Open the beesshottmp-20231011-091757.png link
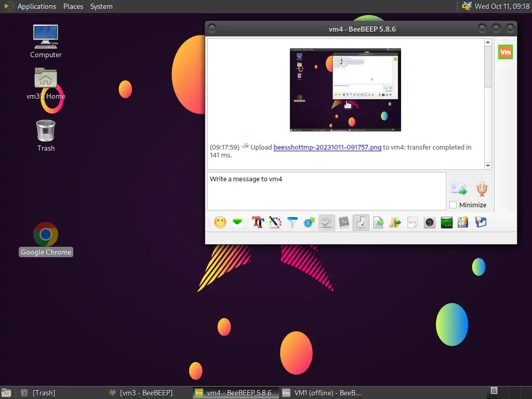The image size is (532, 399). (327, 147)
